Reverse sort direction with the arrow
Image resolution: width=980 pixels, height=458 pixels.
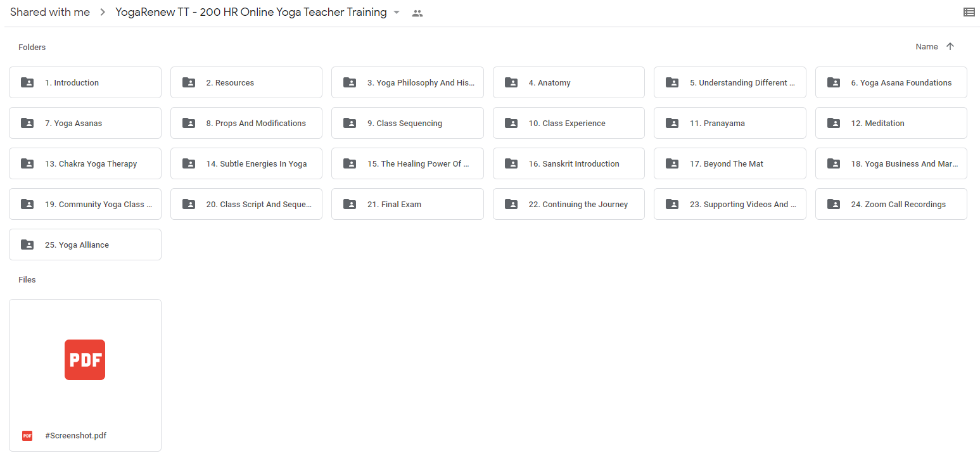click(x=950, y=46)
